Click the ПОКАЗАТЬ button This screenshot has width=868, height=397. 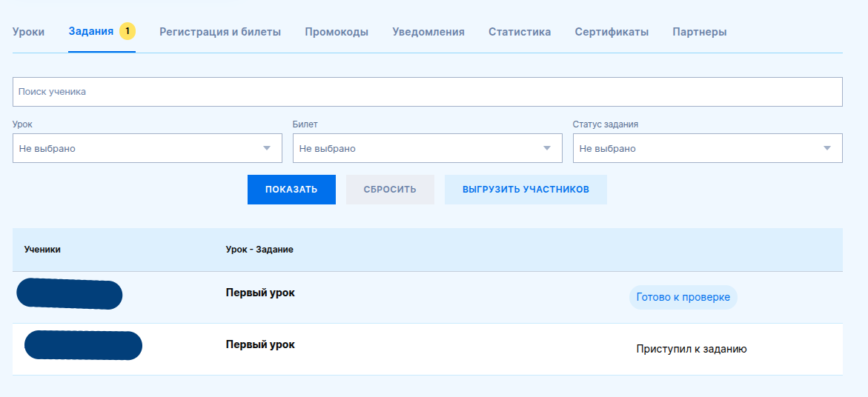click(x=291, y=190)
